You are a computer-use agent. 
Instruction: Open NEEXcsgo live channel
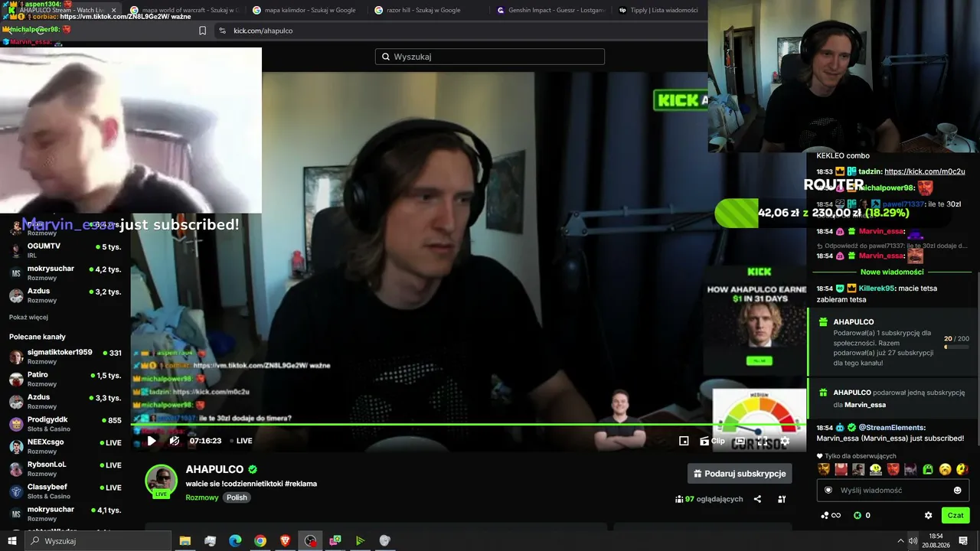[65, 446]
